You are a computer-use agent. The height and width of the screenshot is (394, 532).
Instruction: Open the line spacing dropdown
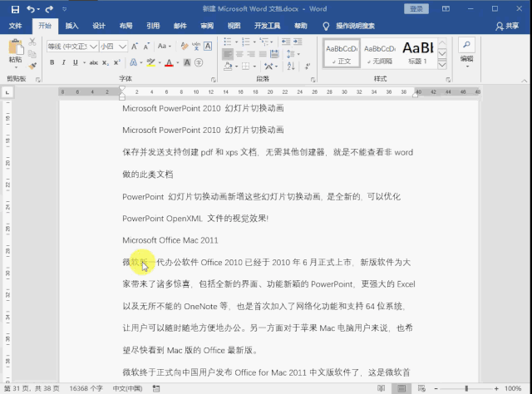coord(293,54)
